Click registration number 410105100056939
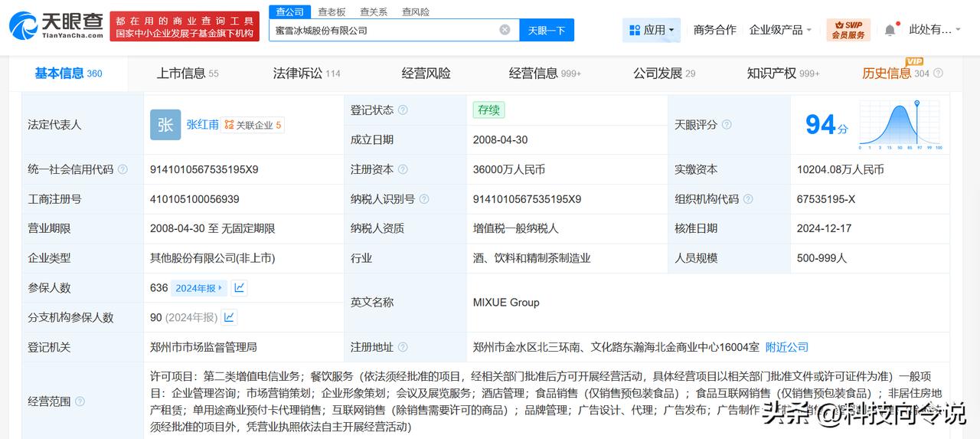980x439 pixels. point(194,199)
